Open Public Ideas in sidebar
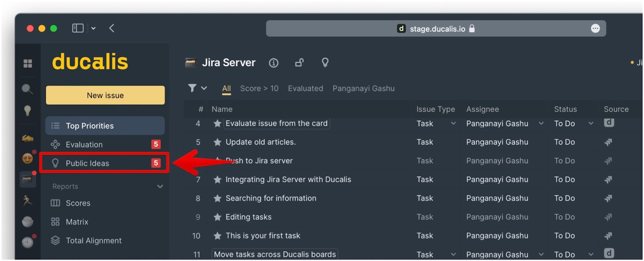This screenshot has height=261, width=644. pos(105,163)
